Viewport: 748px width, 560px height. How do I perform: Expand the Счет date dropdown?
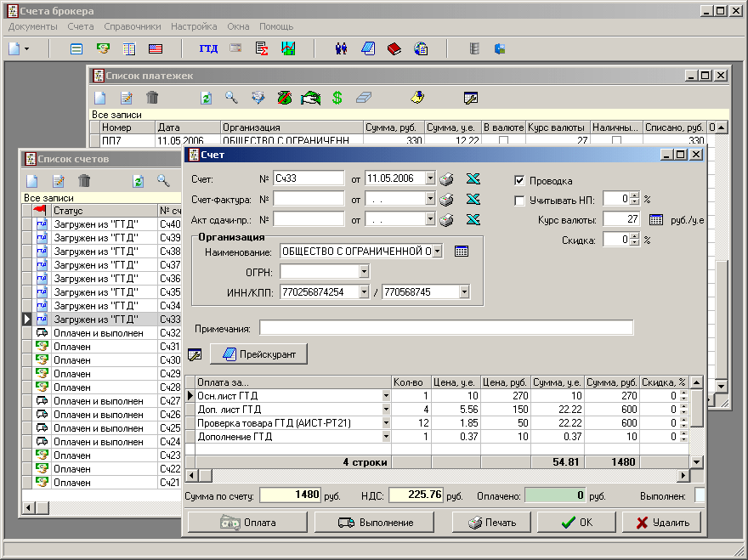click(430, 178)
